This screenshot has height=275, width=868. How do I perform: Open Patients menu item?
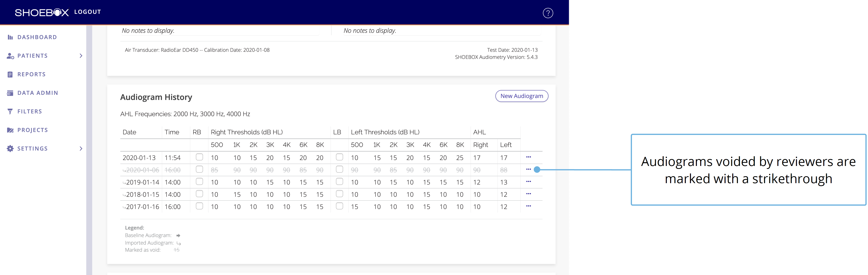pos(32,56)
